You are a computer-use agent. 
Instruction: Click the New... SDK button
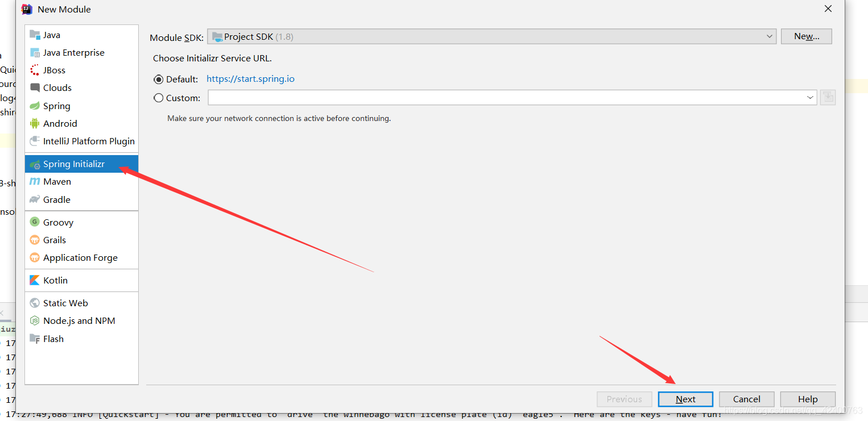coord(807,36)
